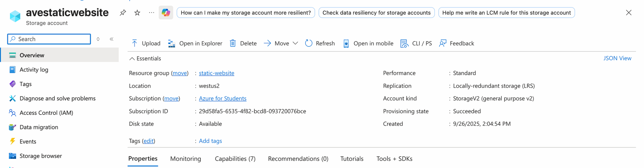Collapse the Essentials section
Image resolution: width=644 pixels, height=168 pixels.
[x=132, y=59]
